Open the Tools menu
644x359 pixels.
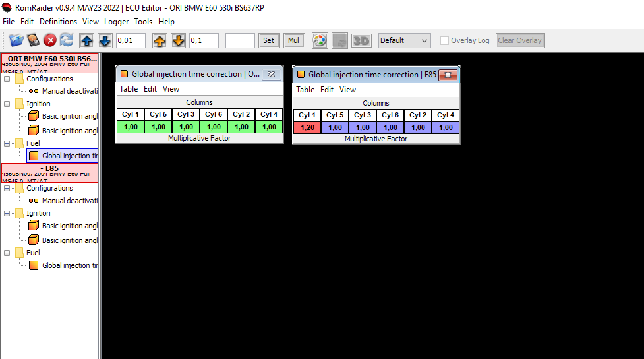(143, 22)
